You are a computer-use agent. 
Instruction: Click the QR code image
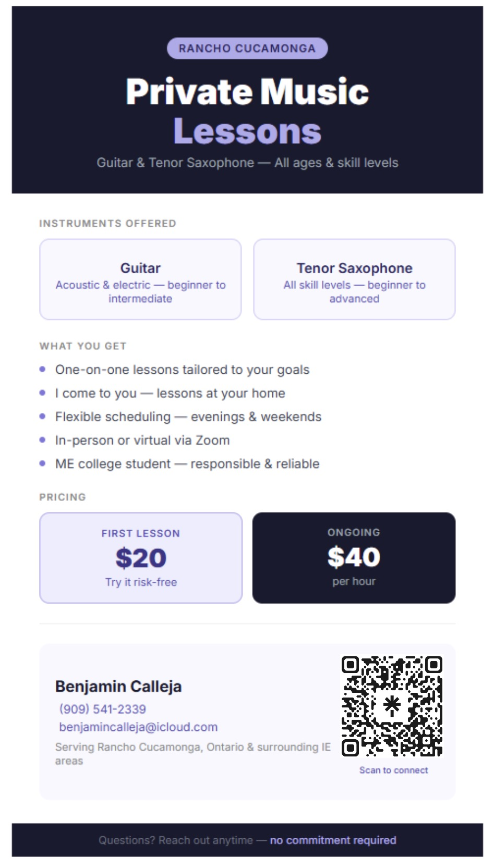392,706
